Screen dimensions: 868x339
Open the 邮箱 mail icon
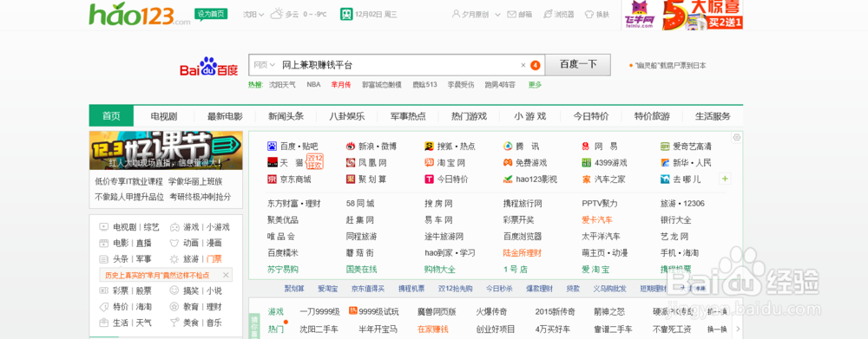click(511, 15)
